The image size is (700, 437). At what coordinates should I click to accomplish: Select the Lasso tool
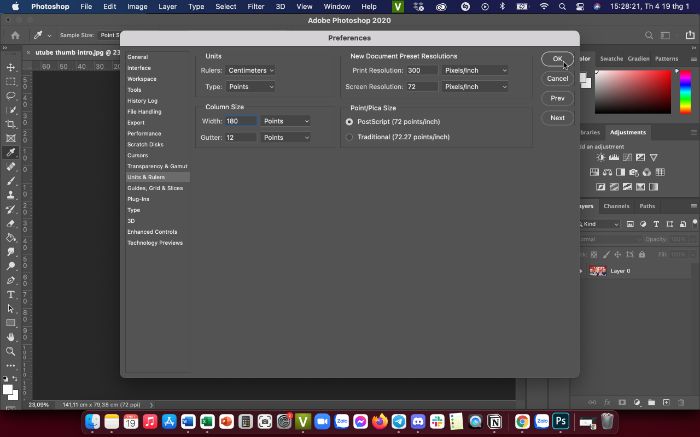[11, 96]
